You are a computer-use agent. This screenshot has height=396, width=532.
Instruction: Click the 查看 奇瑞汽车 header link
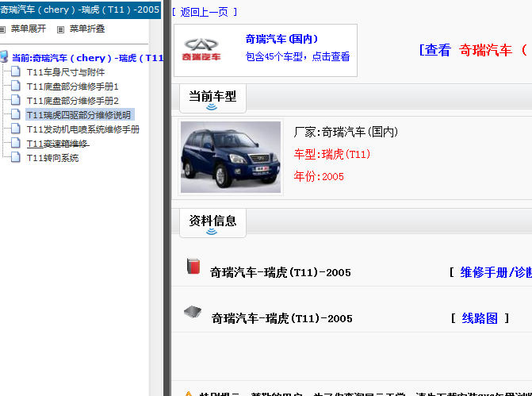coord(475,50)
